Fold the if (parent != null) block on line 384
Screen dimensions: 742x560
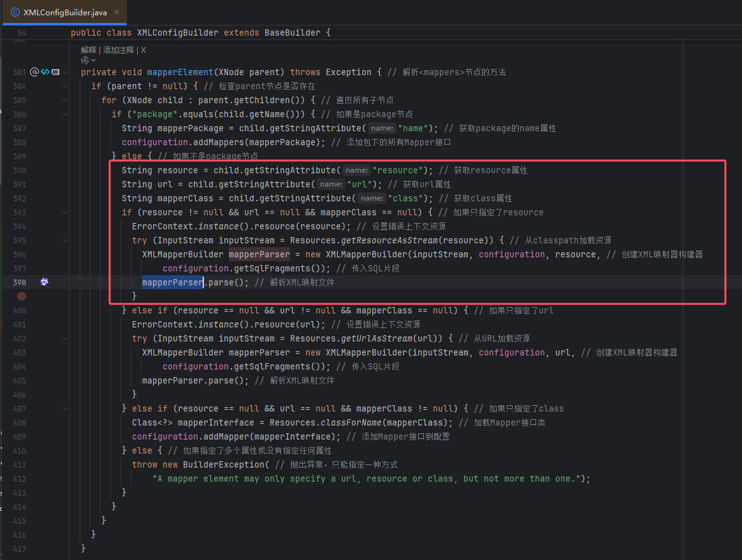click(x=65, y=86)
